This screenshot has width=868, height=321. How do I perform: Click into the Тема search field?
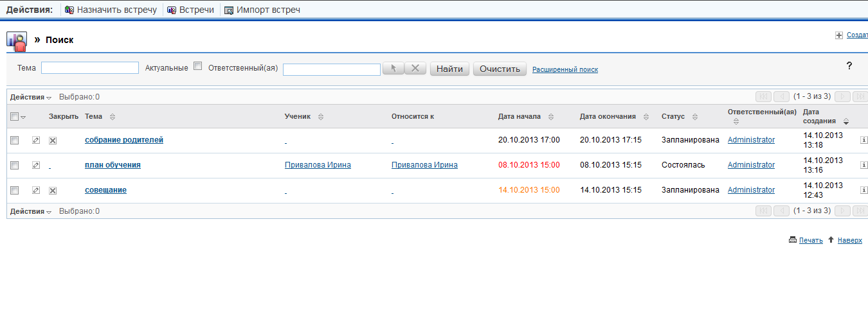[90, 68]
